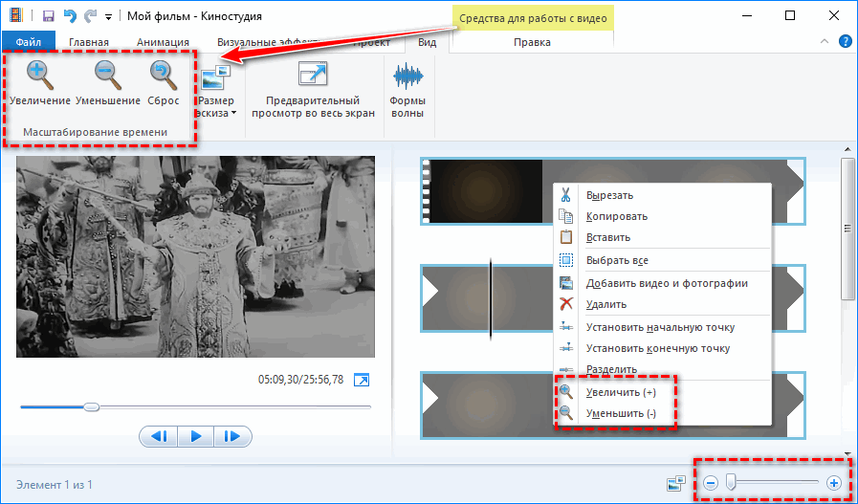The width and height of the screenshot is (858, 504).
Task: Switch to the Главная tab
Action: (x=88, y=42)
